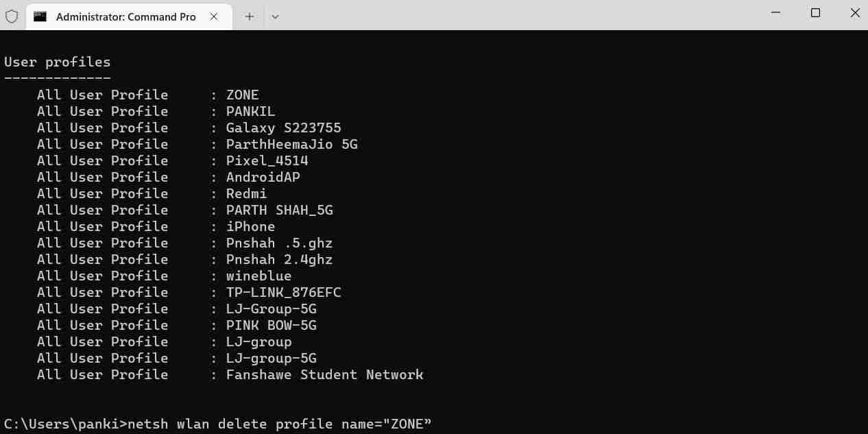The height and width of the screenshot is (434, 868).
Task: Click the Redmi profile line
Action: (246, 193)
